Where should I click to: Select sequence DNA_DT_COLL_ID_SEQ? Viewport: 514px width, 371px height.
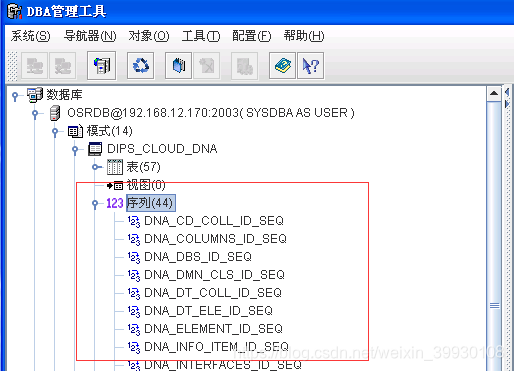213,293
